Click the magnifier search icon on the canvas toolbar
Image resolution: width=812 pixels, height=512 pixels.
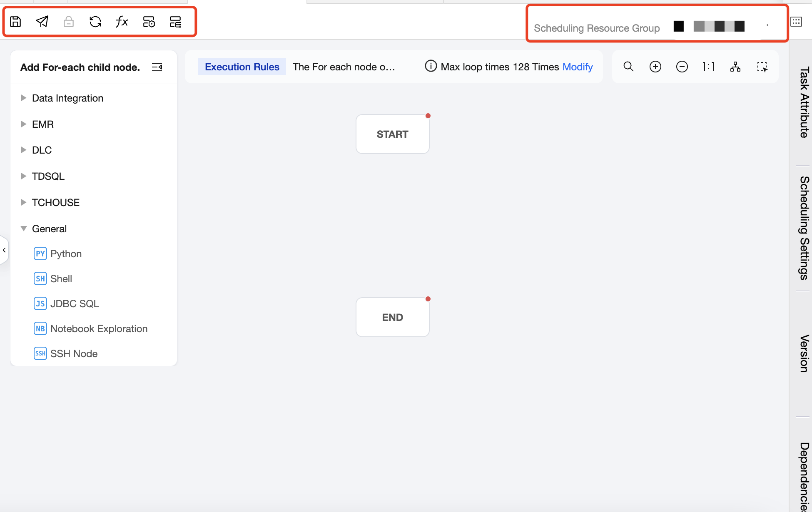[628, 67]
